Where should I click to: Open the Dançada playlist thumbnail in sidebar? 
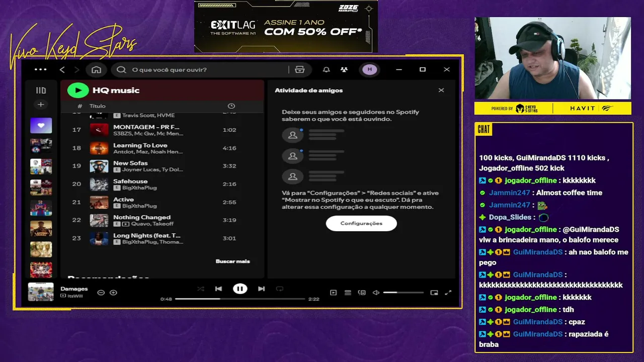point(41,270)
